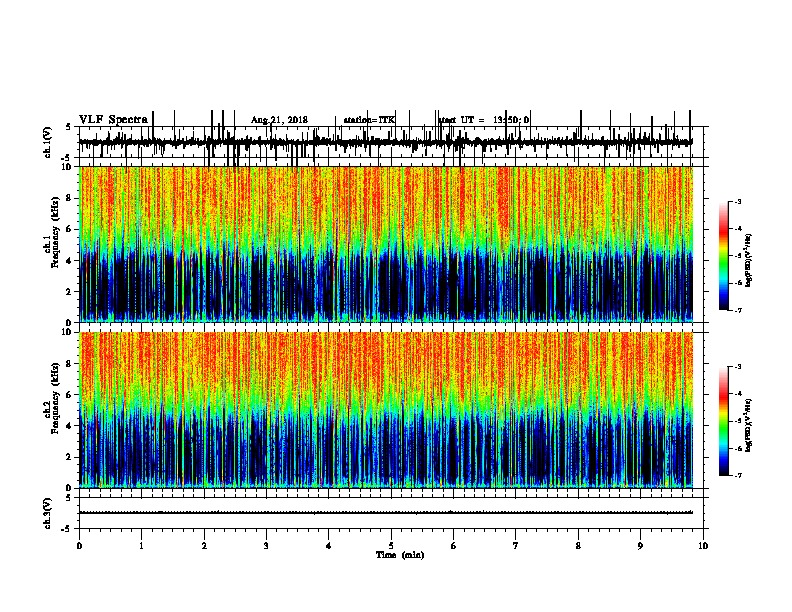Image resolution: width=792 pixels, height=612 pixels.
Task: Click the 'VLF Spectra' title text
Action: coord(113,120)
